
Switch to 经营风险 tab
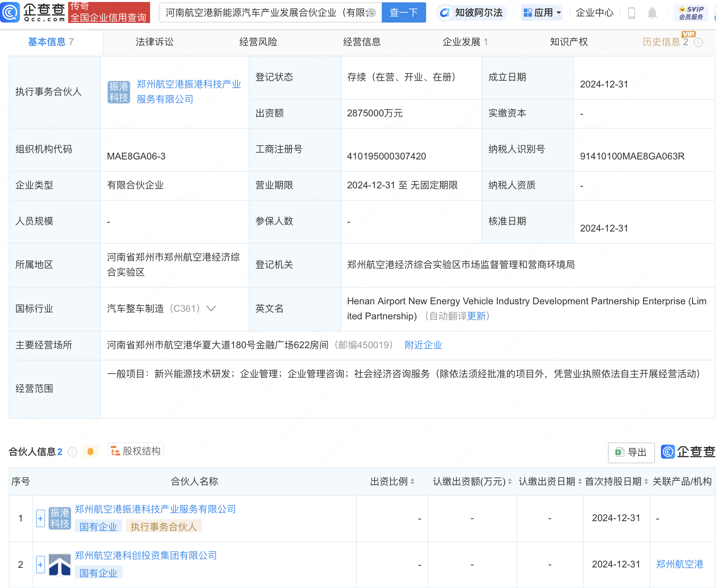pos(258,42)
